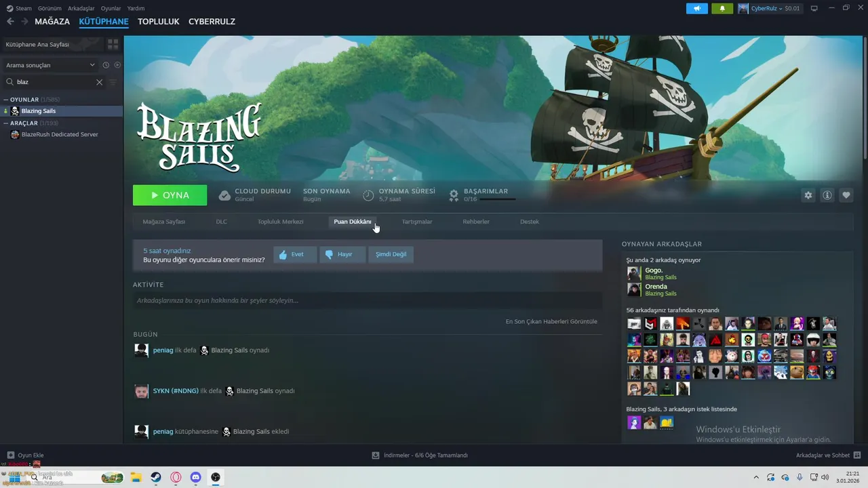The width and height of the screenshot is (868, 488).
Task: Go back with the left arrow
Action: (x=10, y=22)
